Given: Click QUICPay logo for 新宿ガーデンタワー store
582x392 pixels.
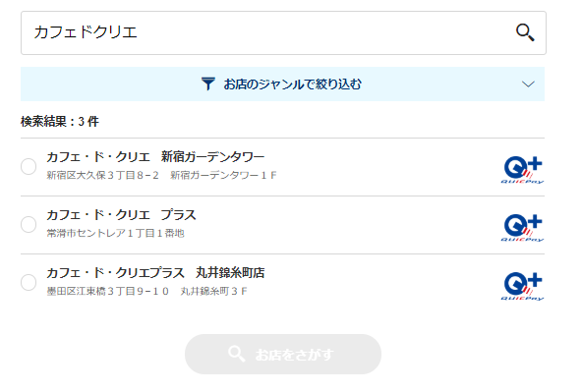Looking at the screenshot, I should pos(523,170).
